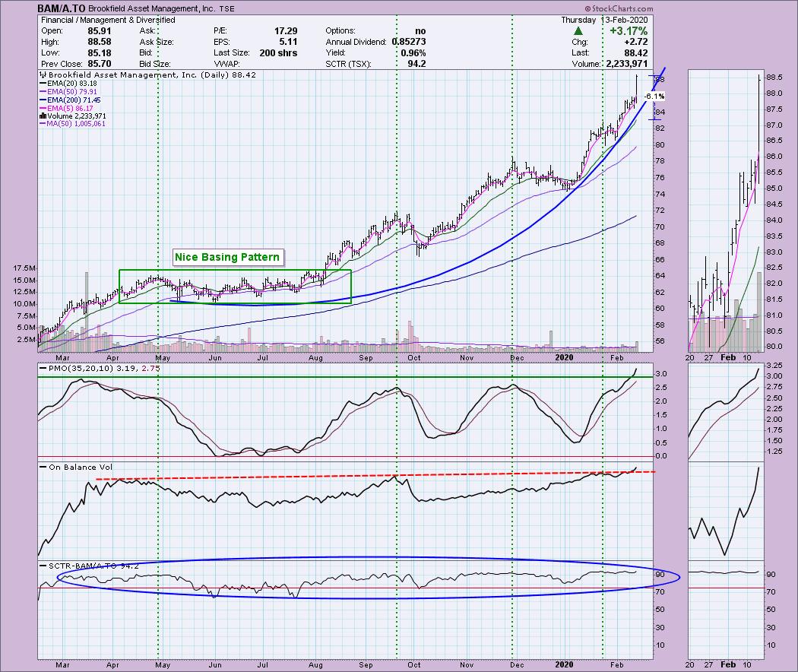Click the +3.17% percent change value
The image size is (798, 672).
click(629, 31)
